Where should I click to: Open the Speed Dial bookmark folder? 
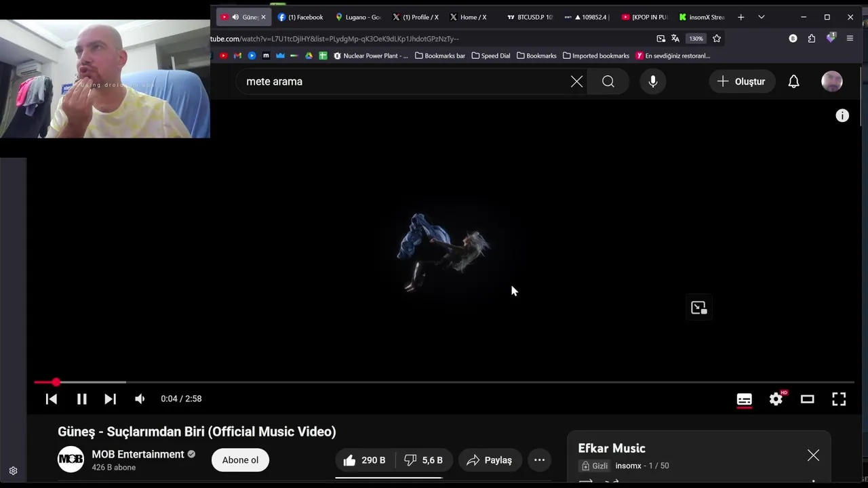coord(490,56)
